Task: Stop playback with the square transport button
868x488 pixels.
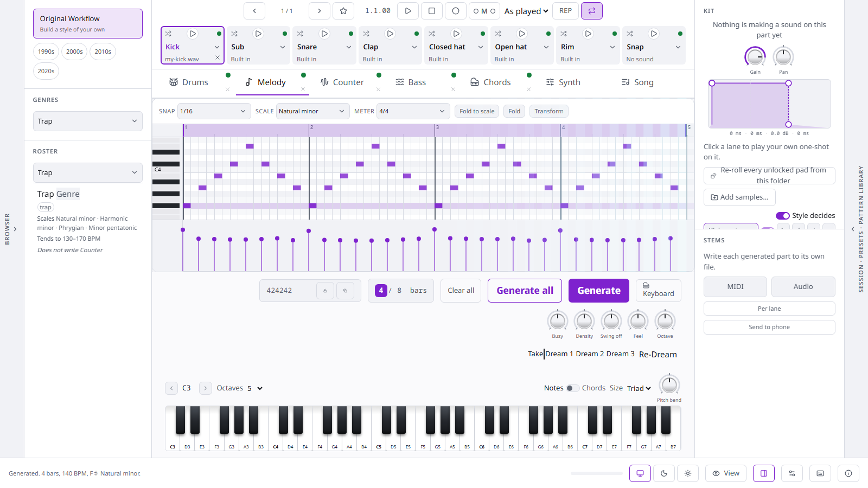Action: 432,11
